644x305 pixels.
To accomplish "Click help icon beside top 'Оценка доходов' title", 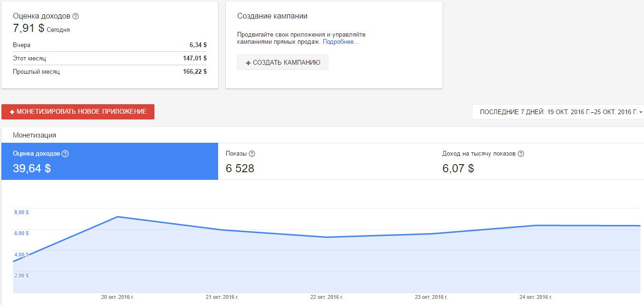I will click(x=76, y=16).
